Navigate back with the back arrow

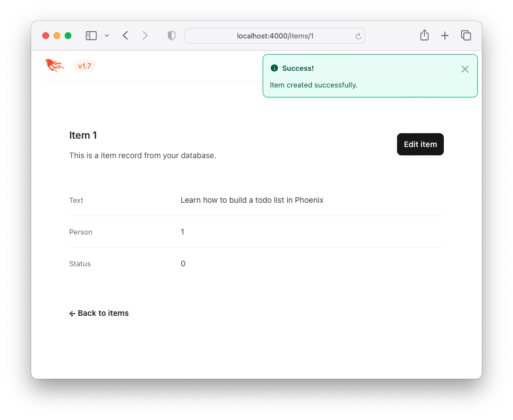[125, 35]
